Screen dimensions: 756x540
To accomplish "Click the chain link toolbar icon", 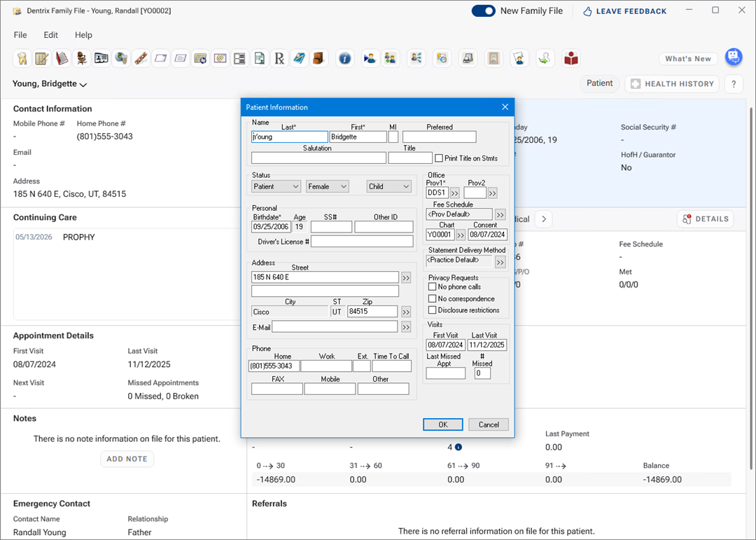I will 141,59.
